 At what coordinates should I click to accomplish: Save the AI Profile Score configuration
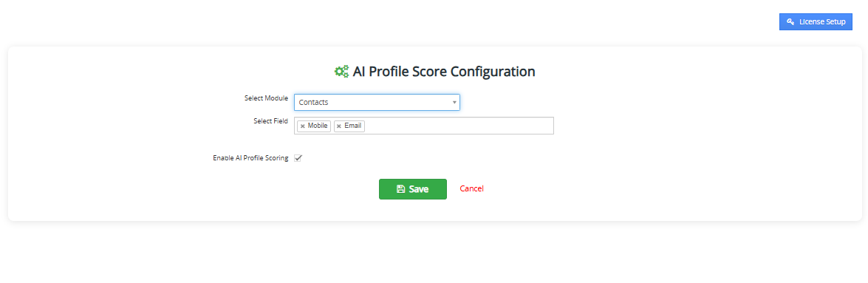[x=413, y=189]
